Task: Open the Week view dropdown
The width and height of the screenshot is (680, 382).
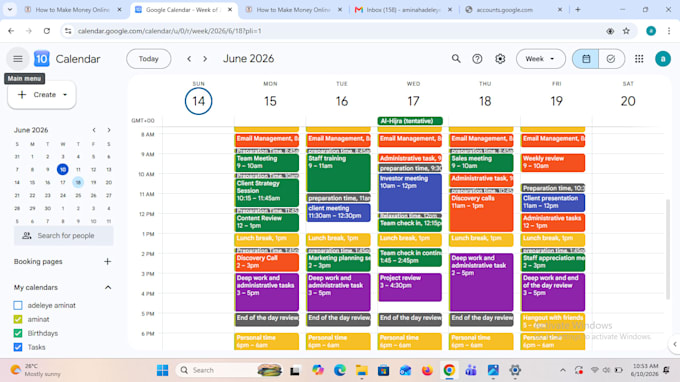Action: pos(540,59)
